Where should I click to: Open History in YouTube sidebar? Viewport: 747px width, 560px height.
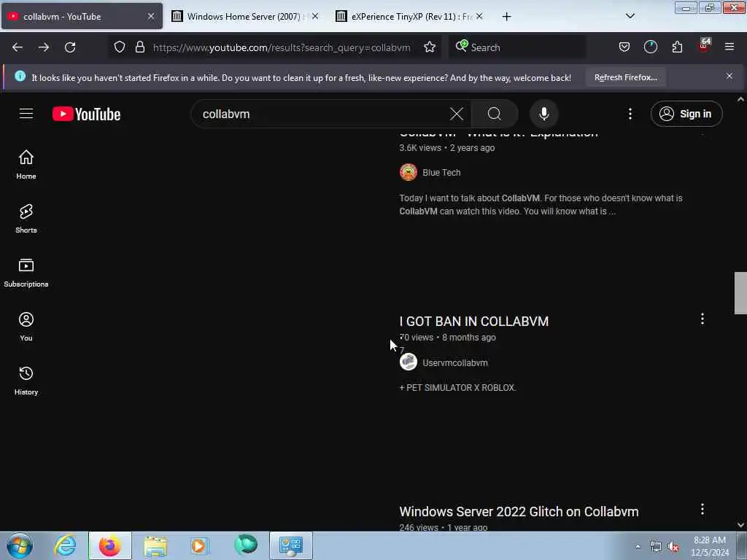pyautogui.click(x=26, y=381)
